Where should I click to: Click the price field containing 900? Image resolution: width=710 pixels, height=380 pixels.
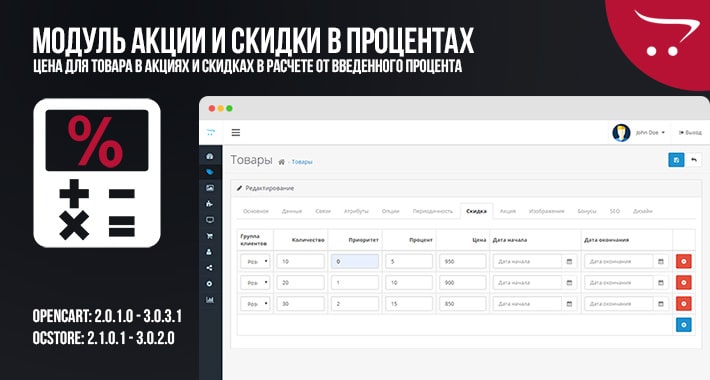pos(463,283)
